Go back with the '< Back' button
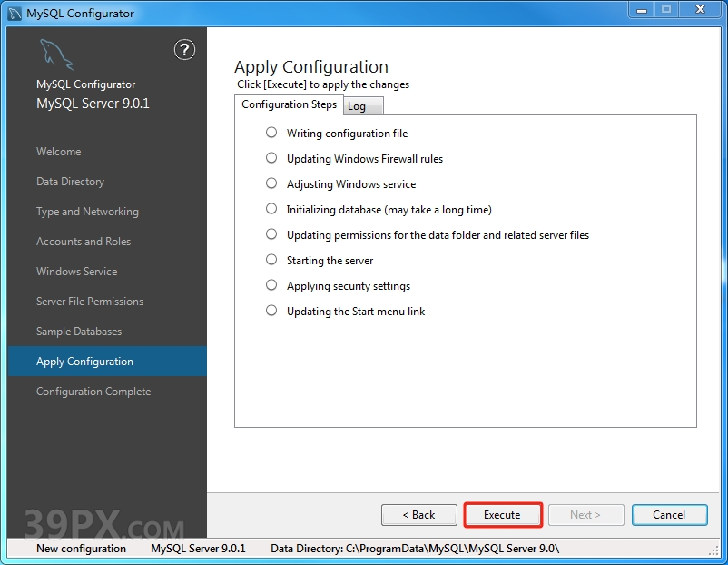 (x=418, y=515)
